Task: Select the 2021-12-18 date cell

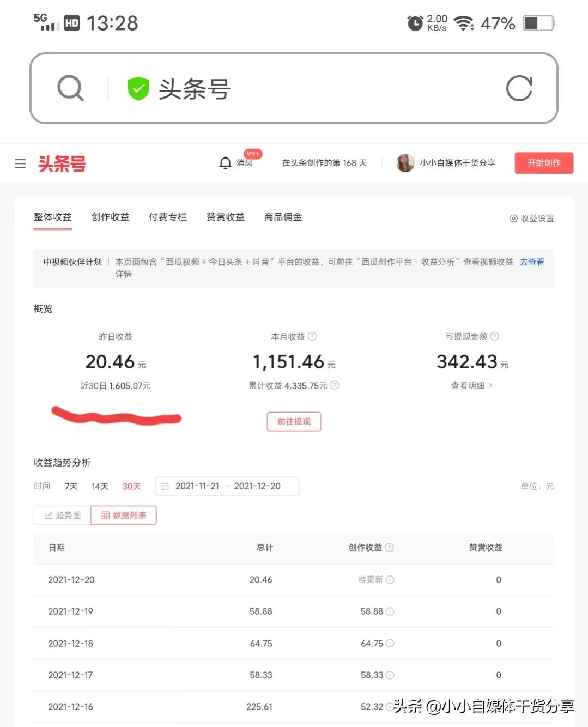Action: pyautogui.click(x=71, y=644)
